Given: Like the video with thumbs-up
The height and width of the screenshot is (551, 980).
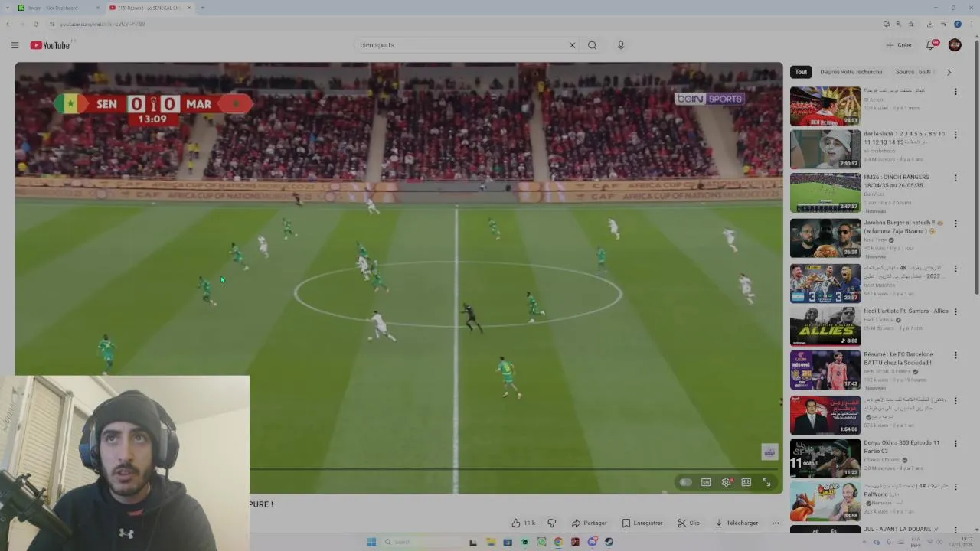Looking at the screenshot, I should 524,523.
